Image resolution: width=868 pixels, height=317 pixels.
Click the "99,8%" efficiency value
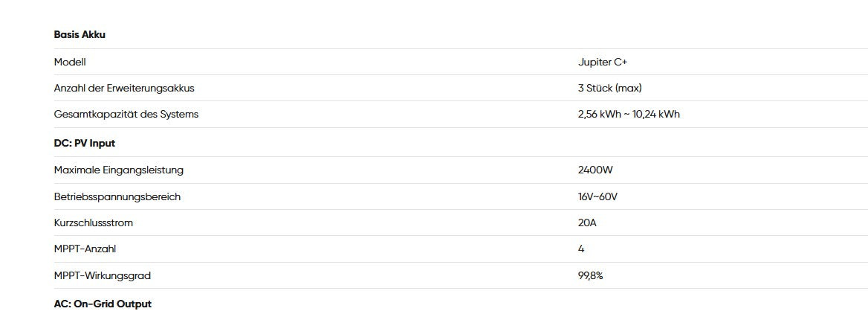[x=590, y=276]
